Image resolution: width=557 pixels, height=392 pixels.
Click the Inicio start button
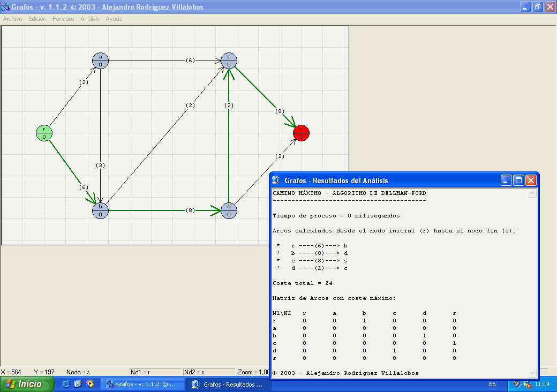coord(27,384)
